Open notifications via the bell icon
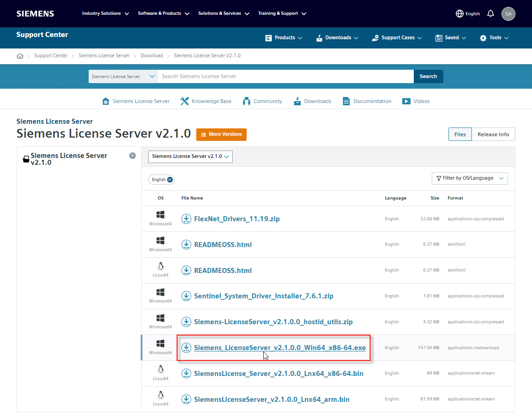 tap(490, 13)
